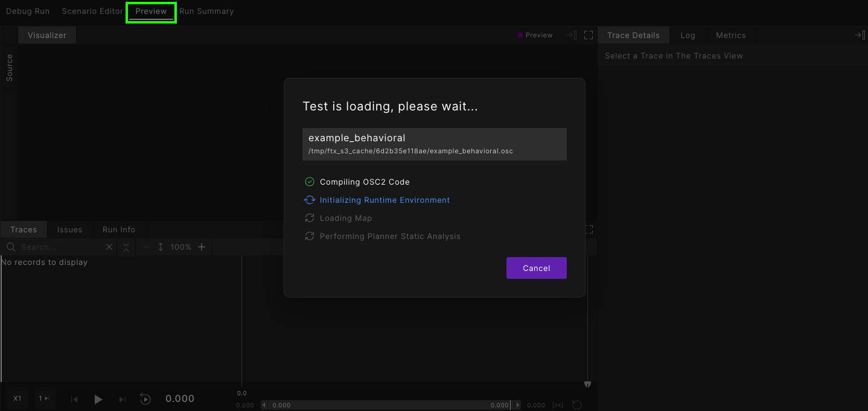This screenshot has height=411, width=868.
Task: Switch to the Run Summary tab
Action: pos(206,11)
